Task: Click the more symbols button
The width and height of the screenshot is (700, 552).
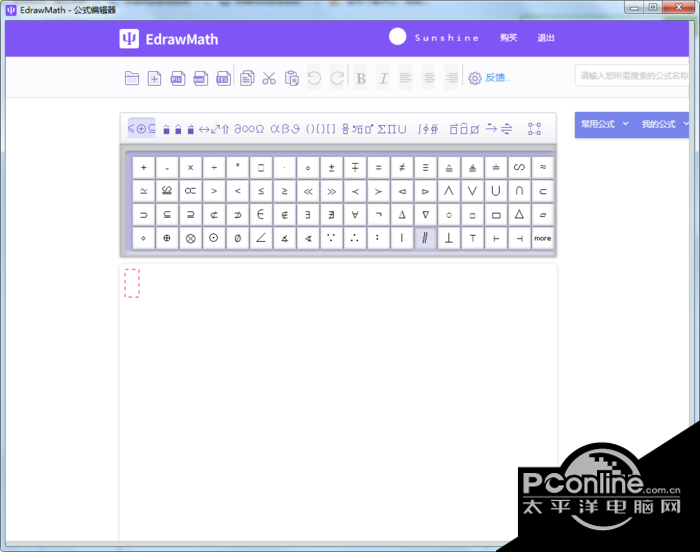Action: click(543, 238)
